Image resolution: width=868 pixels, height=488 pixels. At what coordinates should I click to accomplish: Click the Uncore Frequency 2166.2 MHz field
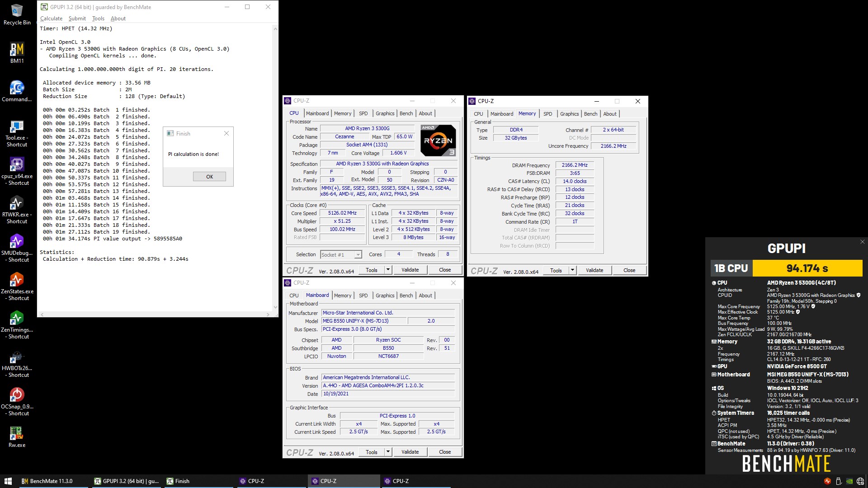pyautogui.click(x=613, y=146)
